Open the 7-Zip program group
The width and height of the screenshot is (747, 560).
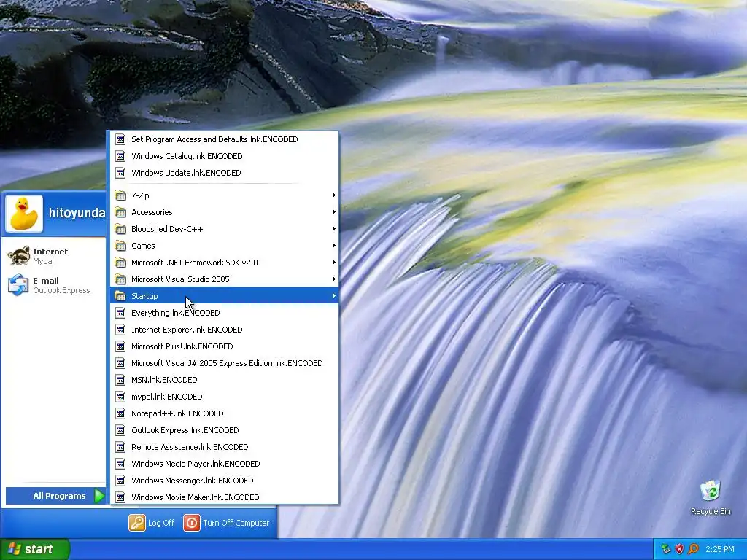[225, 195]
